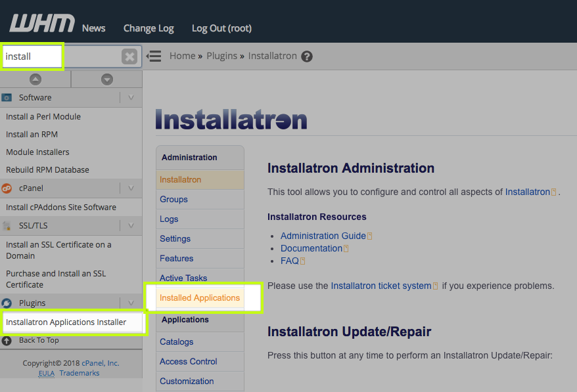Viewport: 577px width, 392px height.
Task: Open help question mark icon beside Installatron
Action: click(x=307, y=56)
